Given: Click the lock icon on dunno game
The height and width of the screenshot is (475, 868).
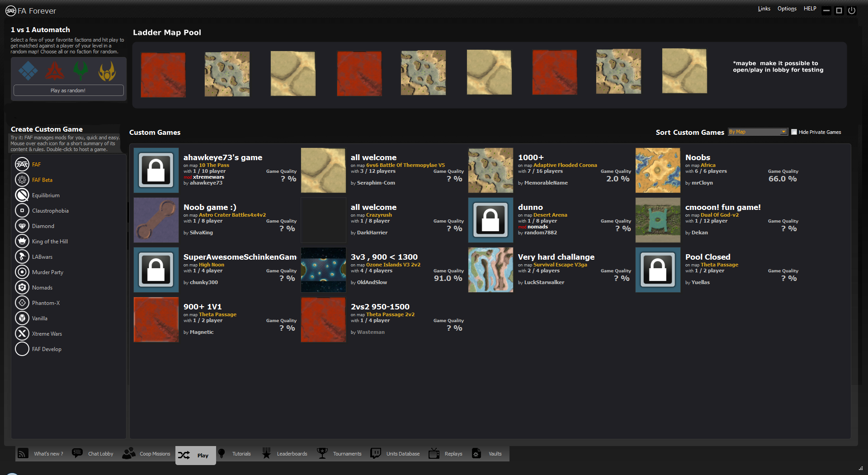Looking at the screenshot, I should pos(491,220).
